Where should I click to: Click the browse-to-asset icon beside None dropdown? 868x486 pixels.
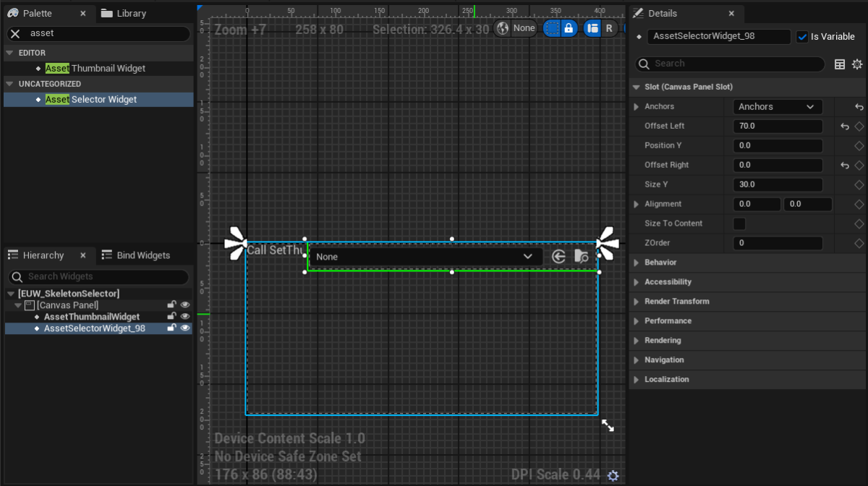point(581,256)
